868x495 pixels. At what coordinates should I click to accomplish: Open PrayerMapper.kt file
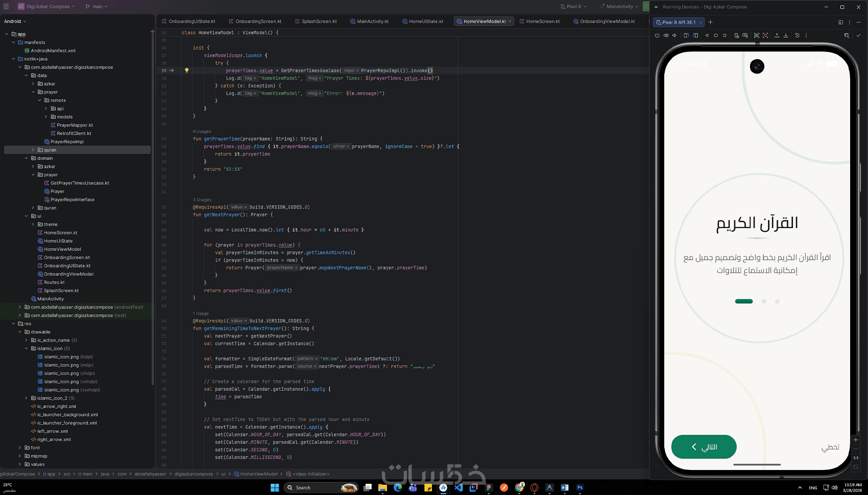pyautogui.click(x=72, y=125)
